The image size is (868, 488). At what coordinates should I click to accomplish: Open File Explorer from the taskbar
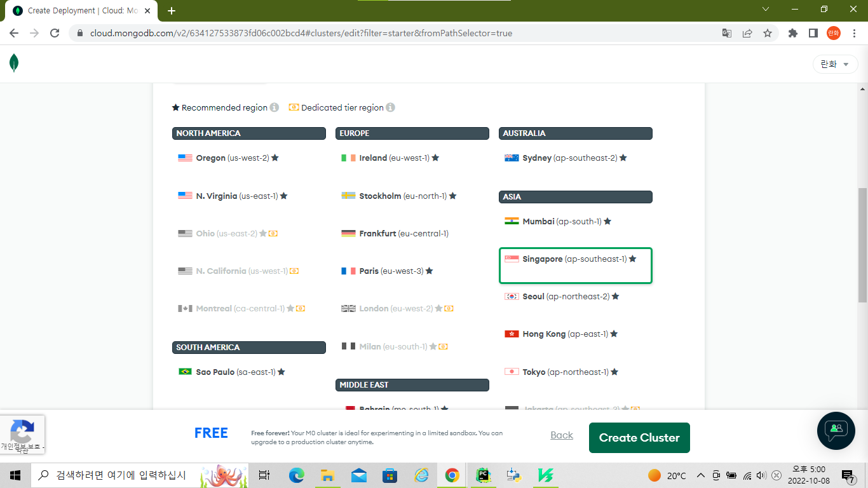coord(328,475)
